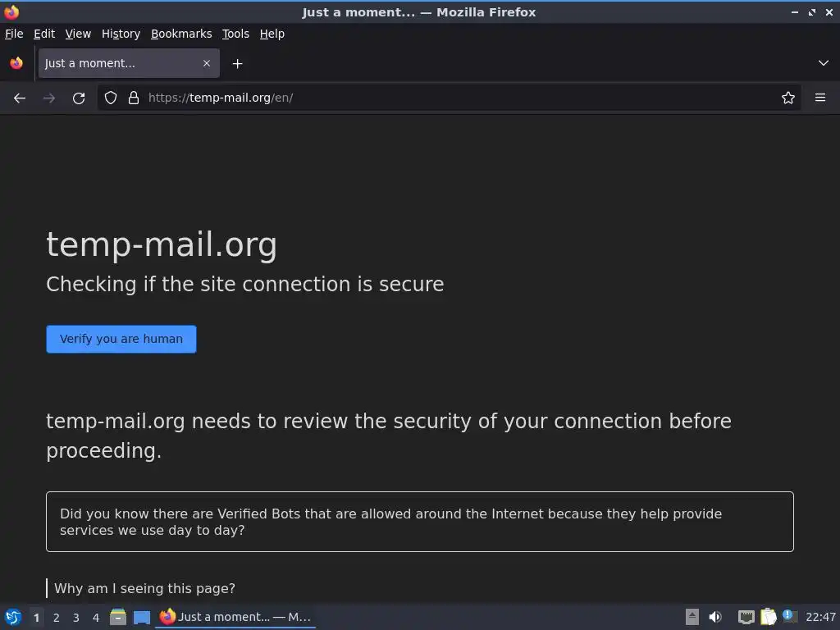Reload the current page

(79, 98)
